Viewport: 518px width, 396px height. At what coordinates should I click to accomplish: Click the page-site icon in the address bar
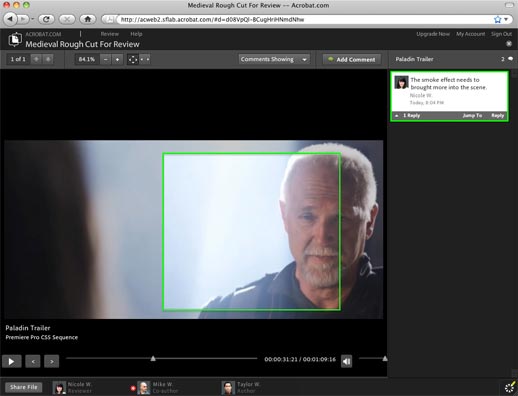tap(109, 19)
